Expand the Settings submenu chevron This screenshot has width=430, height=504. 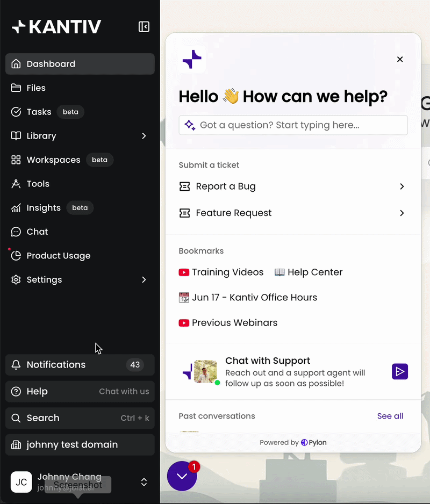click(144, 279)
